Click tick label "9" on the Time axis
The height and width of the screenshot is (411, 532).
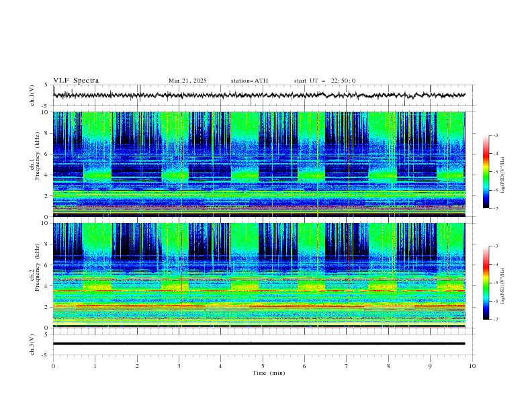tap(430, 366)
